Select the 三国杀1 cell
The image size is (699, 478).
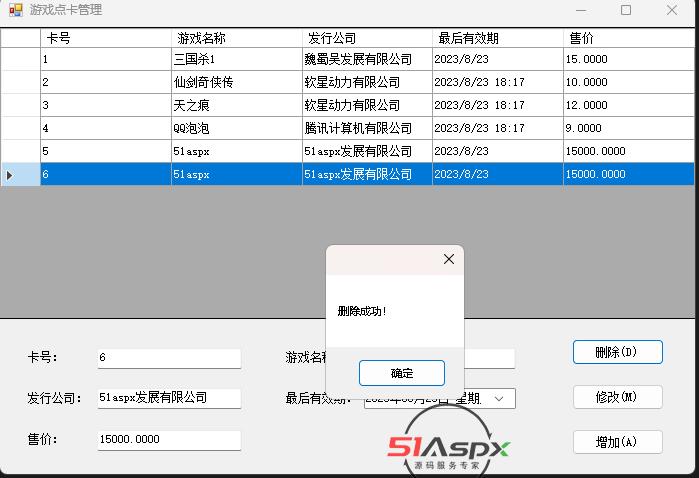pos(237,59)
